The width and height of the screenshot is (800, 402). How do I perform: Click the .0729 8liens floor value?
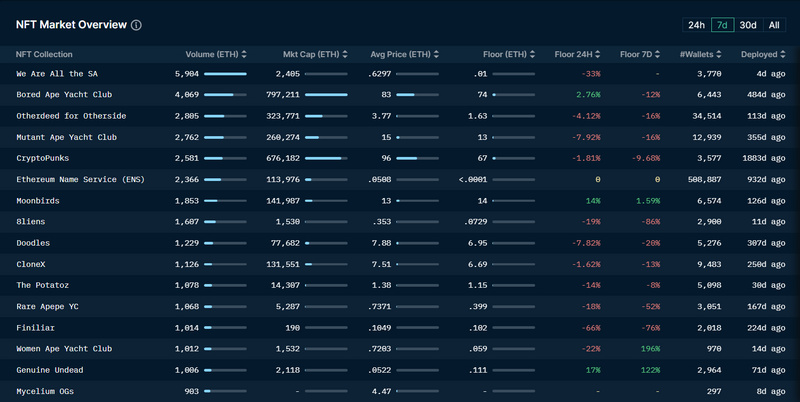coord(478,222)
